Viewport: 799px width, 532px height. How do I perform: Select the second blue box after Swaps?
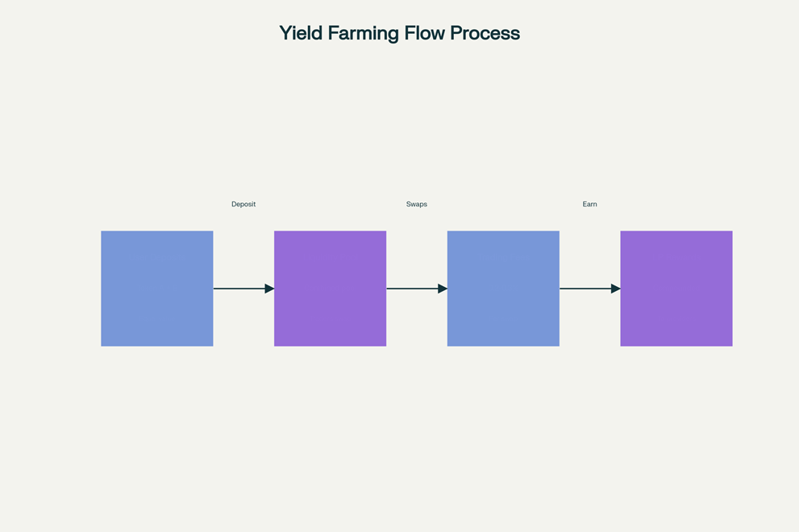pos(503,289)
